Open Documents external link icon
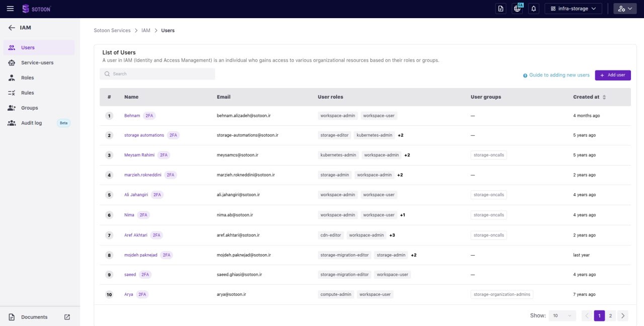The height and width of the screenshot is (326, 644). coord(67,317)
